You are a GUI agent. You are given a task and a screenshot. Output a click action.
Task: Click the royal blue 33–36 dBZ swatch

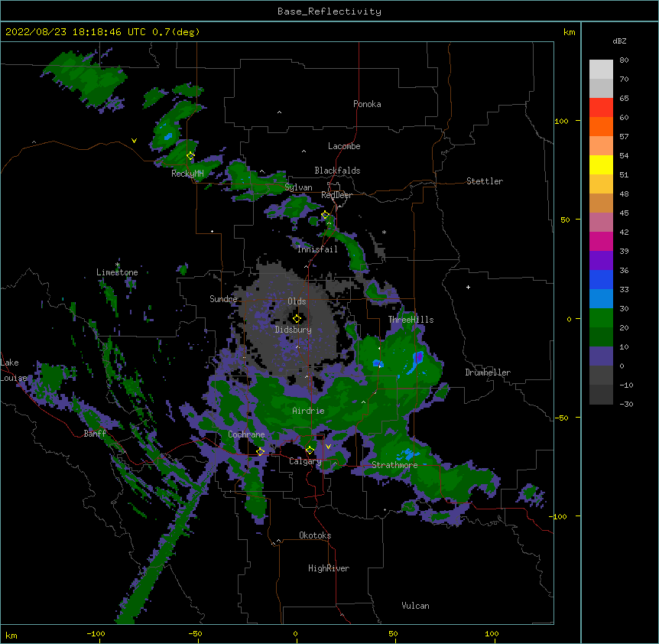601,279
